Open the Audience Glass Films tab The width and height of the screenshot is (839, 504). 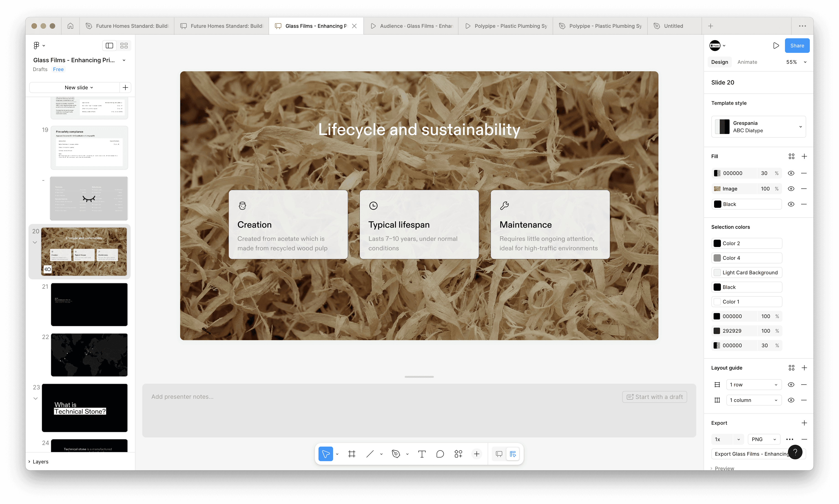coord(411,26)
